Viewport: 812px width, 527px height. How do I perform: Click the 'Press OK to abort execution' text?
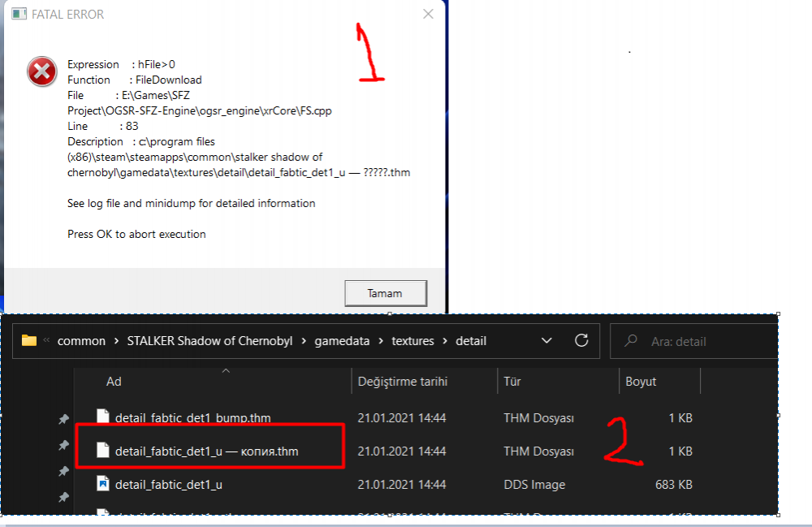point(136,234)
